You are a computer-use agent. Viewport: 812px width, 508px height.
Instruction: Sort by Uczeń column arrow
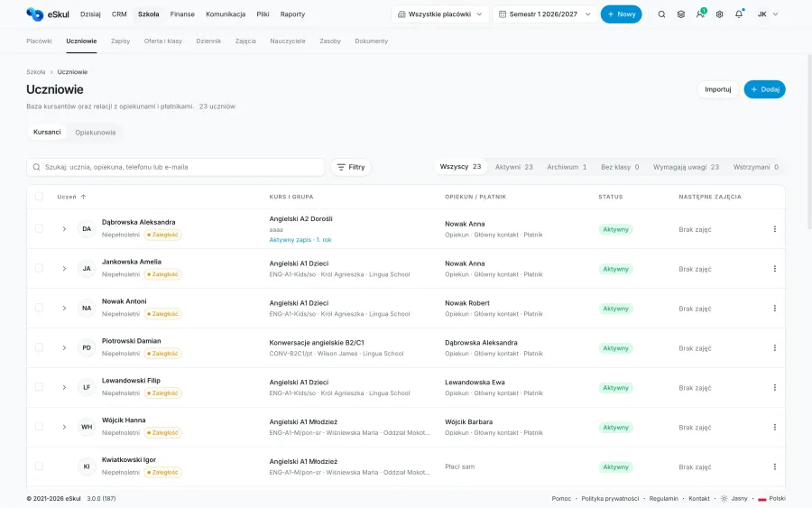[x=83, y=197]
